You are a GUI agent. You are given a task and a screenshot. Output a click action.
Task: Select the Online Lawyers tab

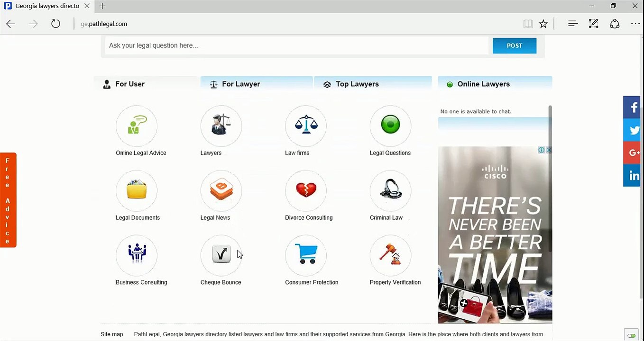click(495, 84)
